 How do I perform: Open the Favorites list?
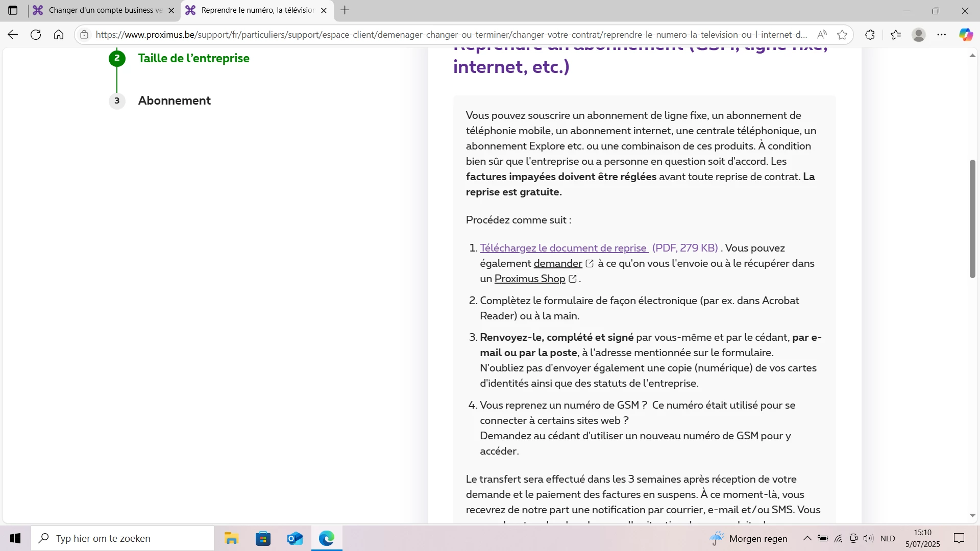[896, 35]
